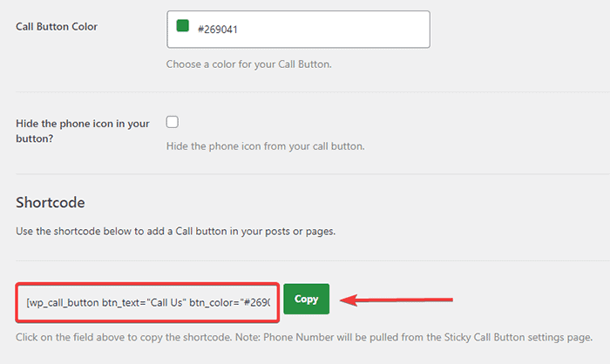
Task: Click the #269041 hex color value
Action: 218,29
